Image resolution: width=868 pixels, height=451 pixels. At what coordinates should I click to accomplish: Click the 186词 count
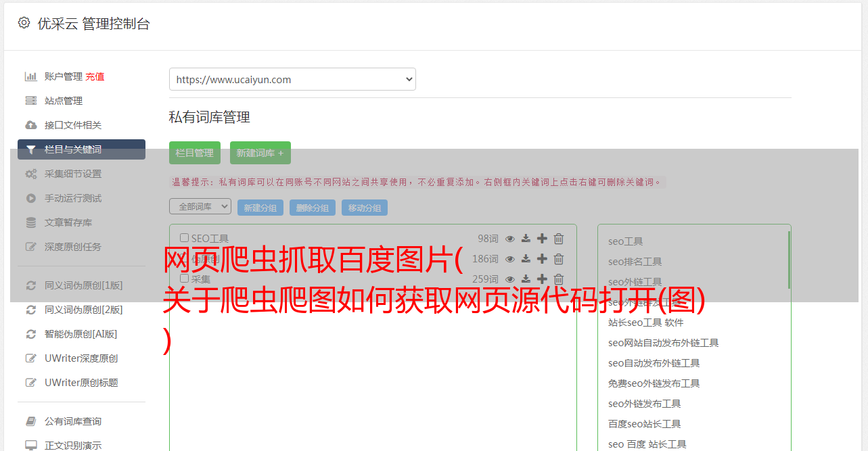(x=485, y=259)
